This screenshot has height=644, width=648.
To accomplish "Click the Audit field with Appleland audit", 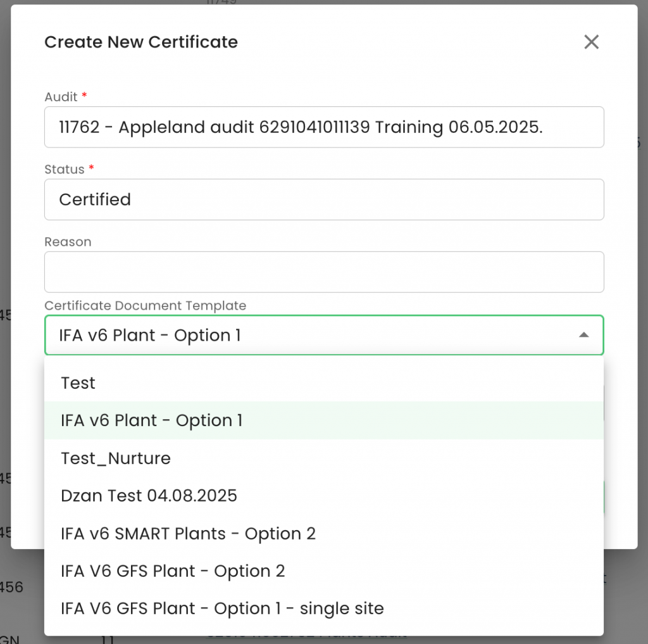I will tap(323, 127).
